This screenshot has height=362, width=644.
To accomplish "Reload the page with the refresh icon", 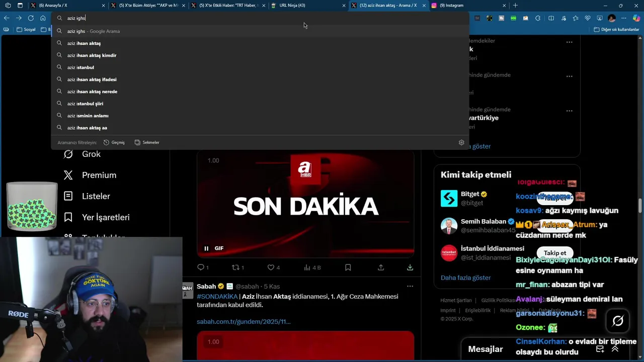I will [31, 18].
